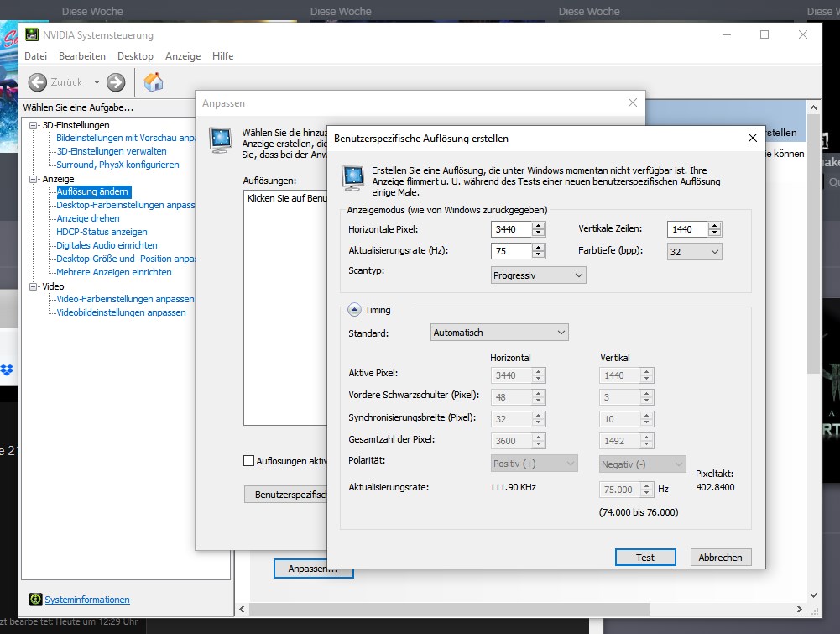Screen dimensions: 840x634
Task: Select Surround, PhysX konfigurieren
Action: 117,165
